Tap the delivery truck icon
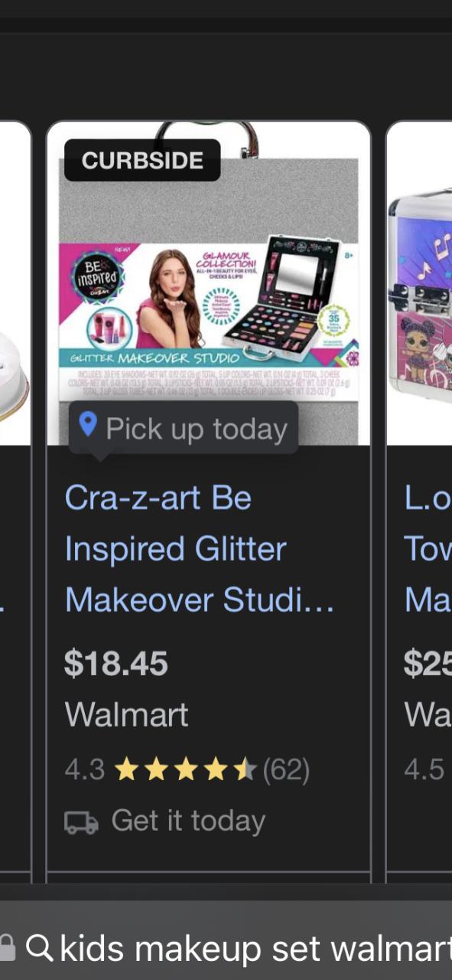This screenshot has width=452, height=980. [x=81, y=822]
